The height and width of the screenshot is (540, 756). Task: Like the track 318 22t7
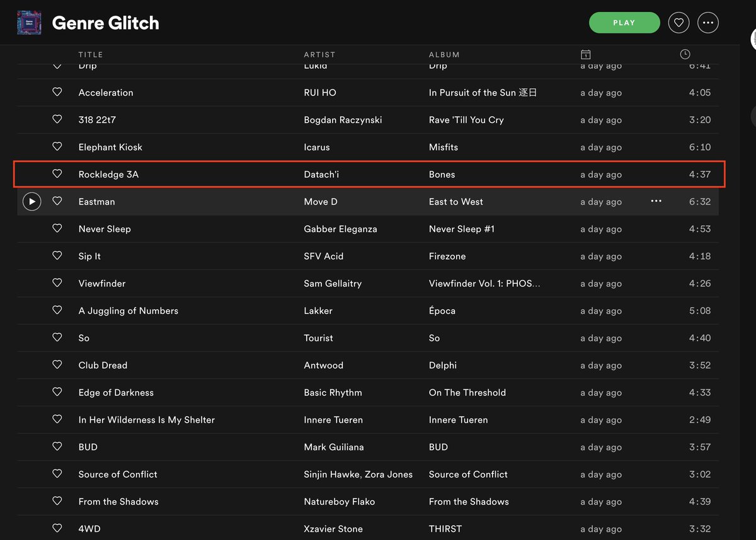[57, 119]
